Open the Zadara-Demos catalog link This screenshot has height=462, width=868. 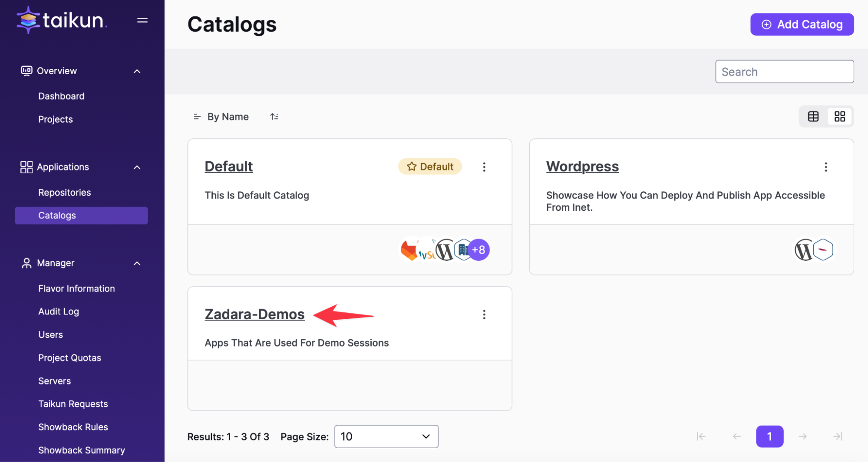[254, 315]
